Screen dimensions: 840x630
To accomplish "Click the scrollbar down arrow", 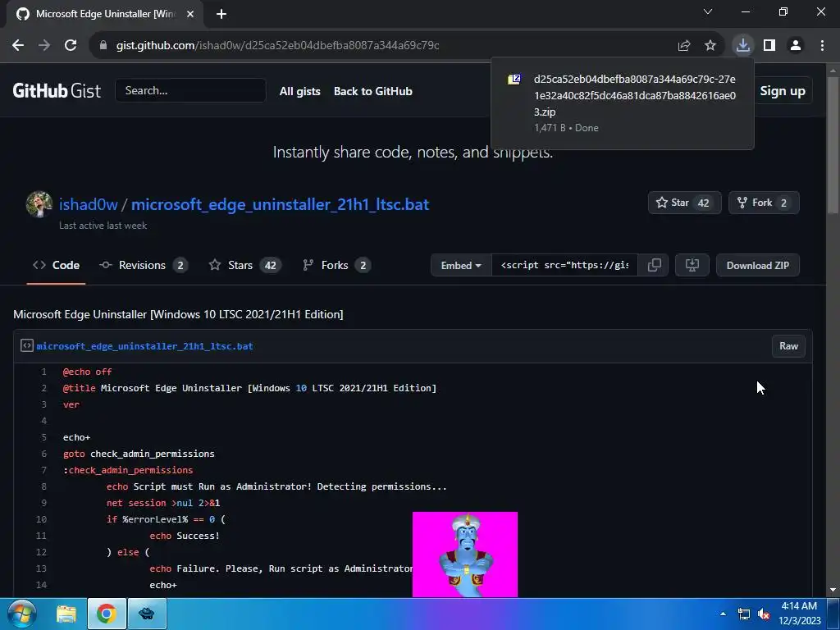I will [833, 591].
